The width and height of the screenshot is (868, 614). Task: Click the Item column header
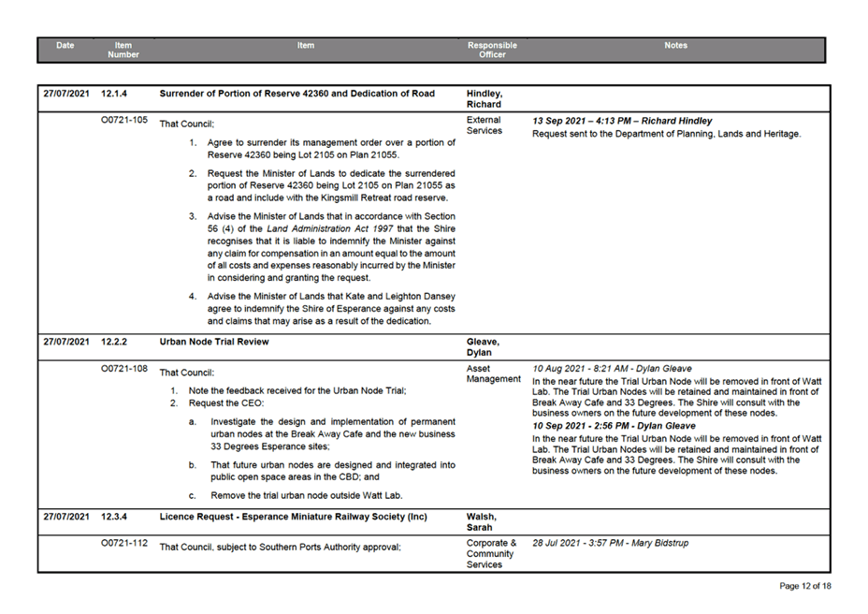[x=305, y=45]
